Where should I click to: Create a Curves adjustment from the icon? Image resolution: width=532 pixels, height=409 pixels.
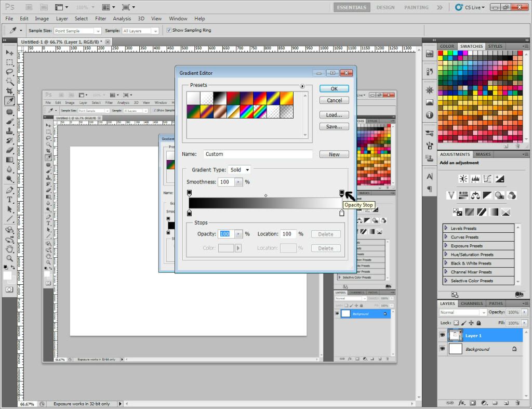tap(487, 179)
